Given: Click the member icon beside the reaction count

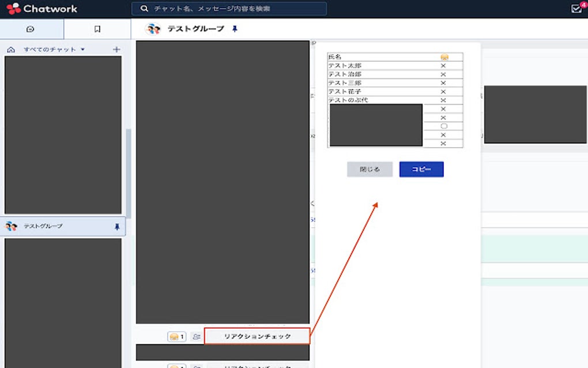Looking at the screenshot, I should (x=195, y=336).
